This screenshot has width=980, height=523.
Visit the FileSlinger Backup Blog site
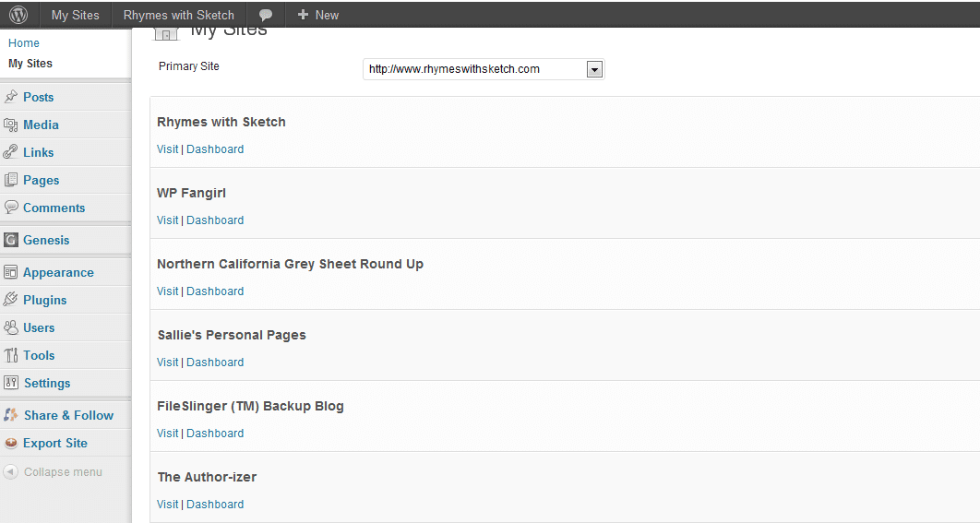168,433
